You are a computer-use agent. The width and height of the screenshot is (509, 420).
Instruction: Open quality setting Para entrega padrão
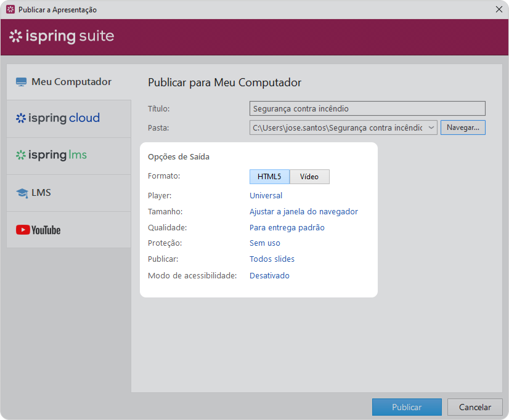[287, 228]
